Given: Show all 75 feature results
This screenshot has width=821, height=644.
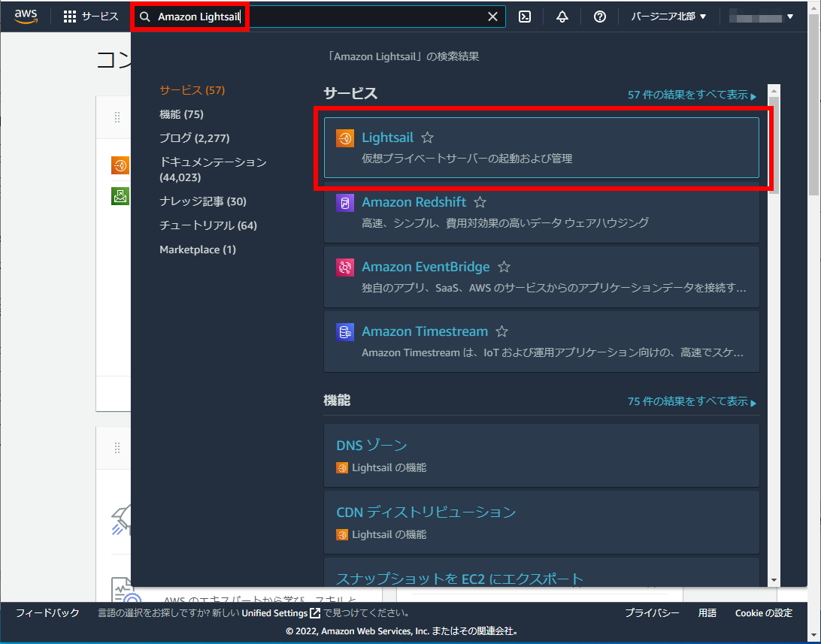Looking at the screenshot, I should point(692,401).
